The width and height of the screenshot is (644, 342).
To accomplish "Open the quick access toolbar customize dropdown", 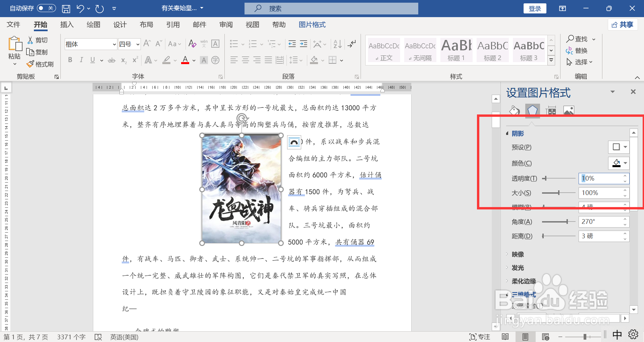I will tap(114, 8).
